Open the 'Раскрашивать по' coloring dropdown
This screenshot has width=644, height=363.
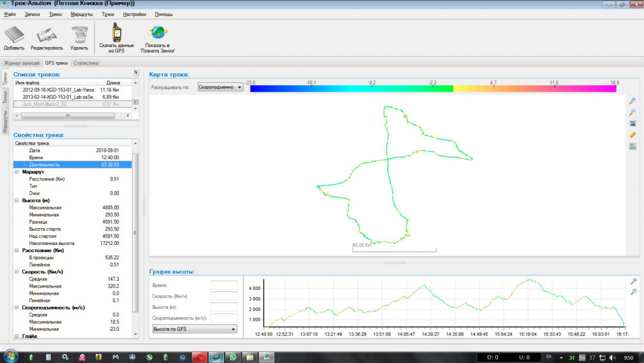coord(220,86)
